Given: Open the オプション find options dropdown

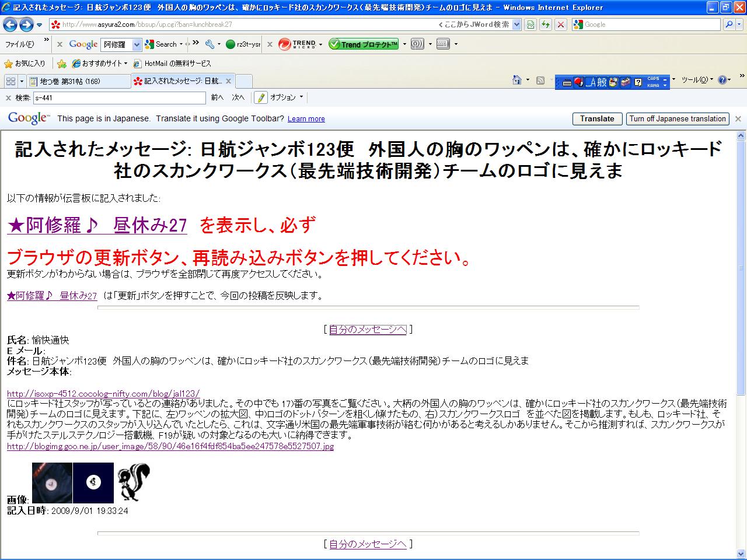Looking at the screenshot, I should click(x=287, y=98).
